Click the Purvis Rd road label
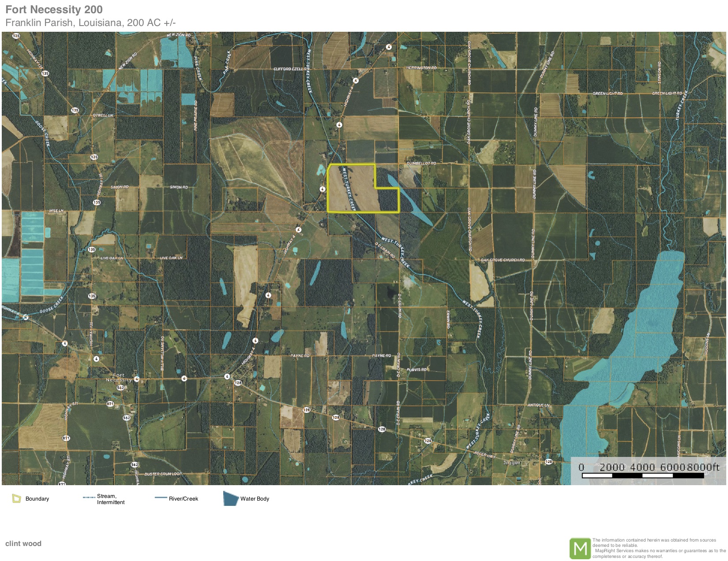This screenshot has width=728, height=561. pyautogui.click(x=417, y=370)
